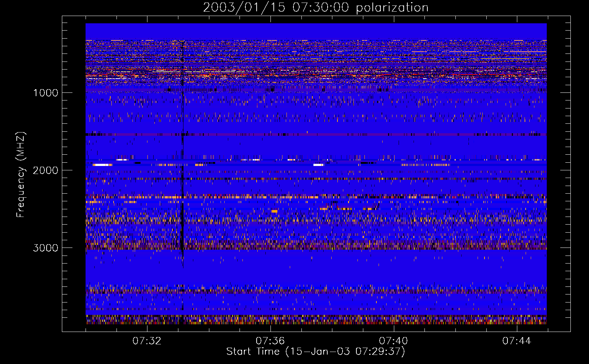Click the '2000' frequency tick label
This screenshot has height=364, width=589.
[x=46, y=170]
